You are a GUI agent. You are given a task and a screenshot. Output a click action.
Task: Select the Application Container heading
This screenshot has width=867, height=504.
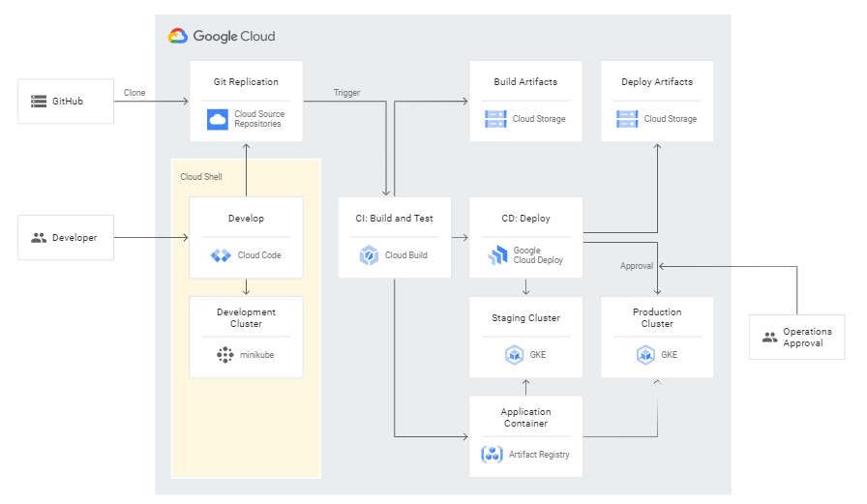point(525,417)
